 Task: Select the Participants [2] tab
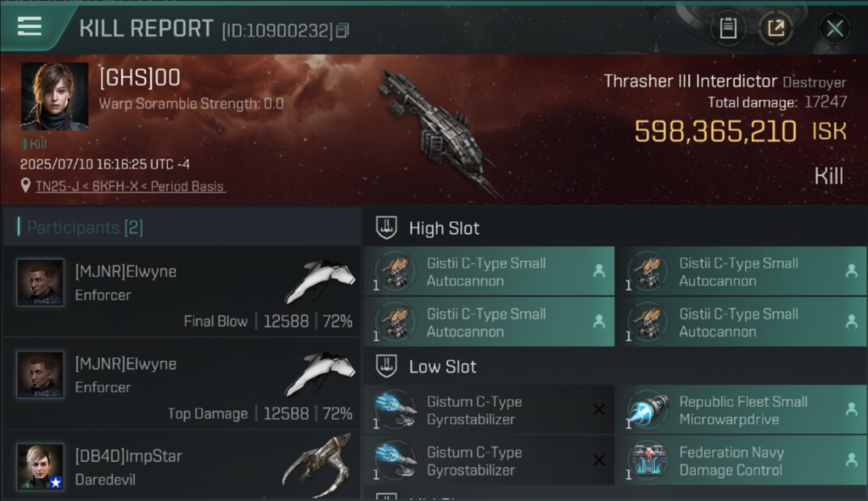coord(84,227)
